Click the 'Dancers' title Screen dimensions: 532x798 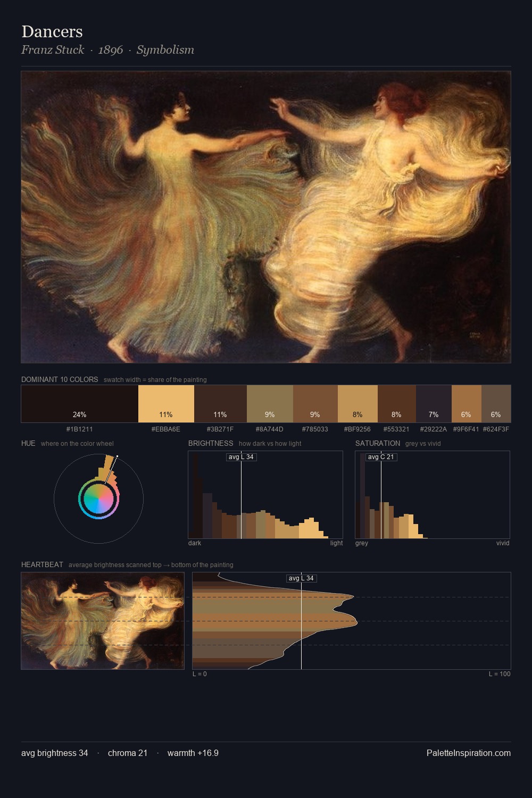coord(52,31)
